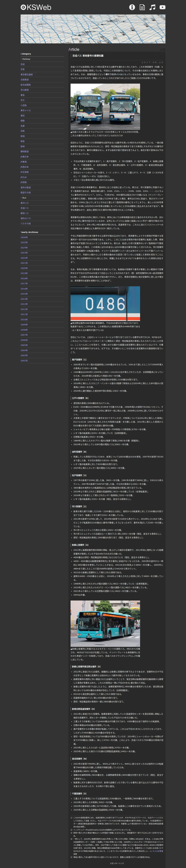Collapse the Bus category group

click(x=23, y=198)
